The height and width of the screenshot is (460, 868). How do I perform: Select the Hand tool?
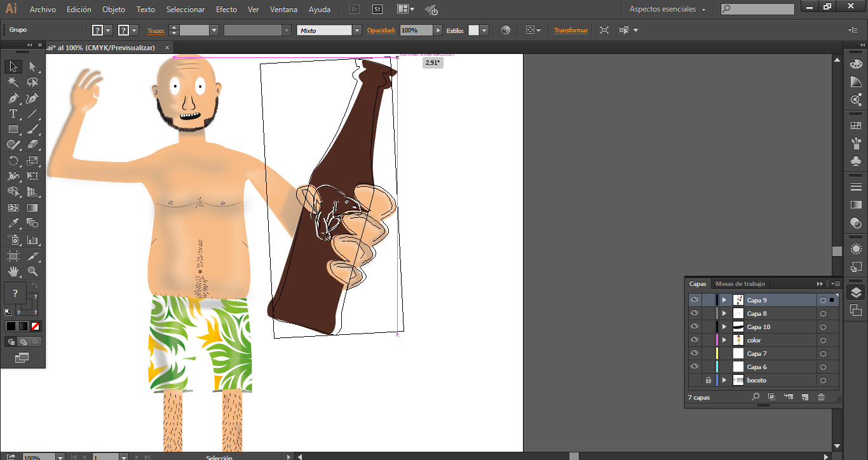[13, 271]
